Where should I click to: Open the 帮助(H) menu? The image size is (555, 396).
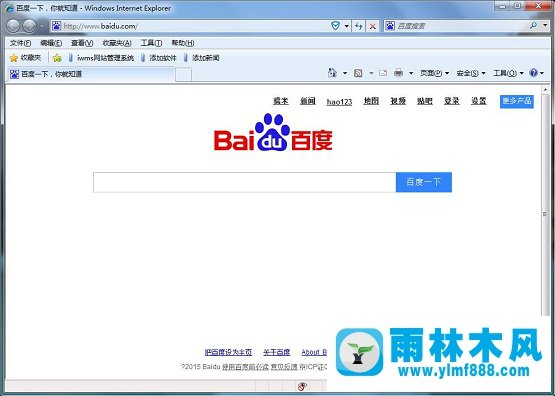pyautogui.click(x=183, y=43)
